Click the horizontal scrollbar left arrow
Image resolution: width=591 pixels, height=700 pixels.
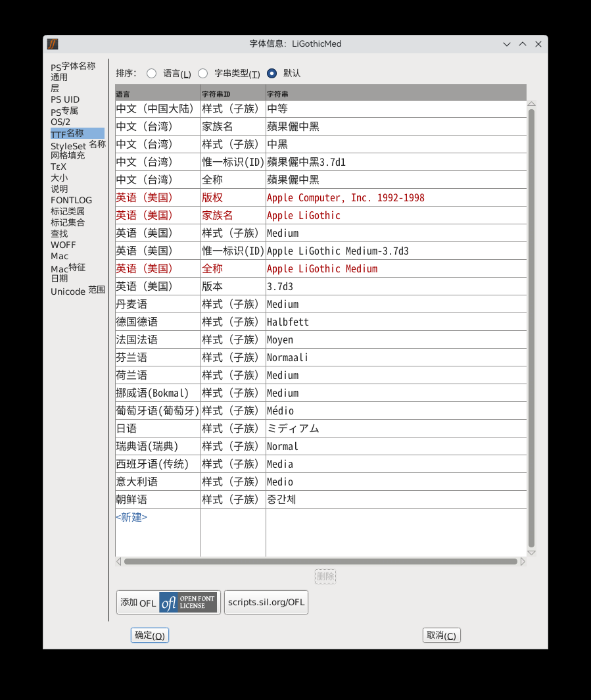[118, 562]
